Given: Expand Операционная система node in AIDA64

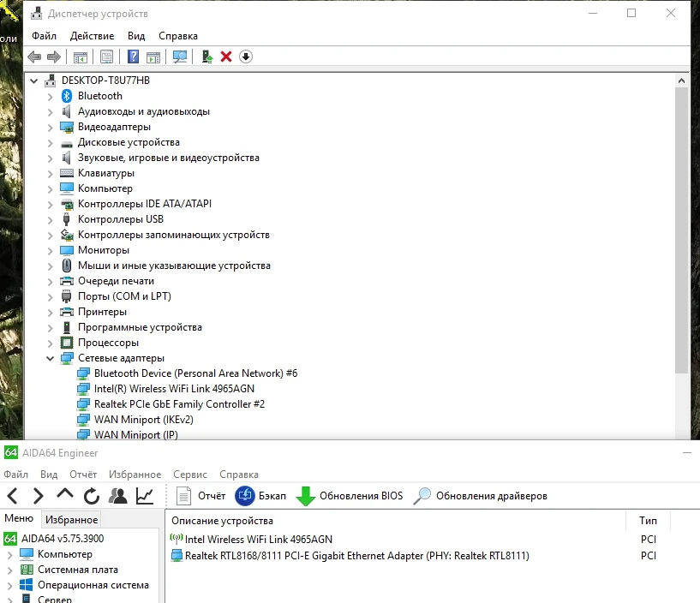Looking at the screenshot, I should coord(9,586).
